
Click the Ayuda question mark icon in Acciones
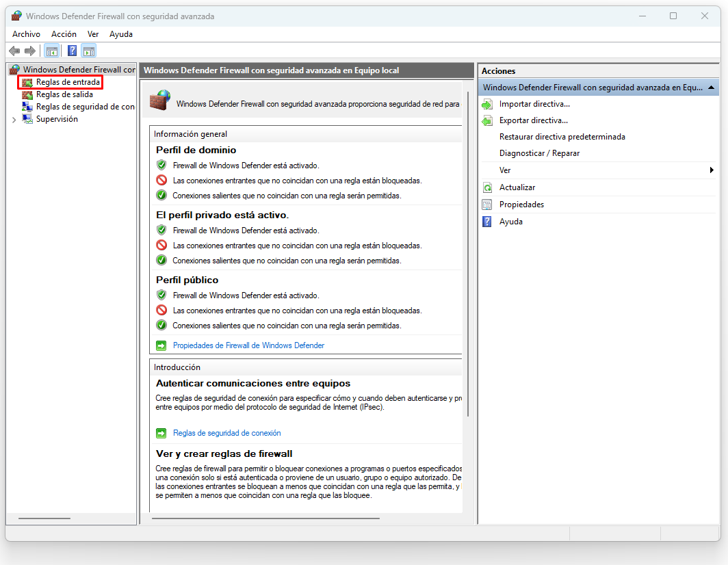pos(487,222)
